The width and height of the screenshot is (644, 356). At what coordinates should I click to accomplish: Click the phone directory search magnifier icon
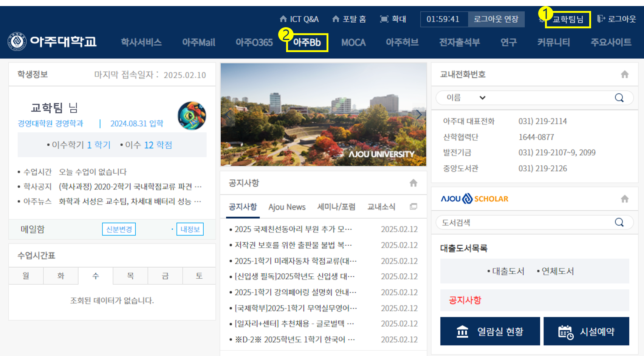point(619,98)
